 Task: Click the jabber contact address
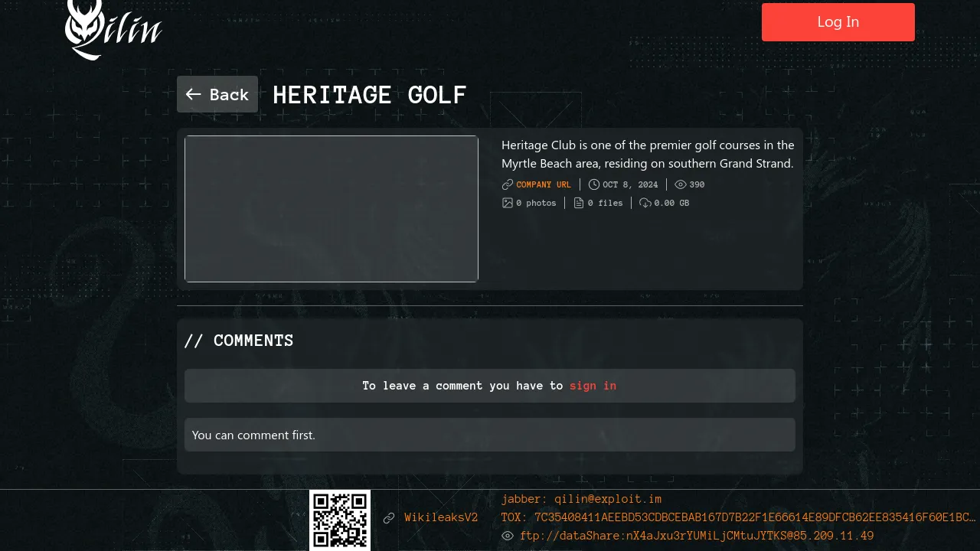click(582, 499)
